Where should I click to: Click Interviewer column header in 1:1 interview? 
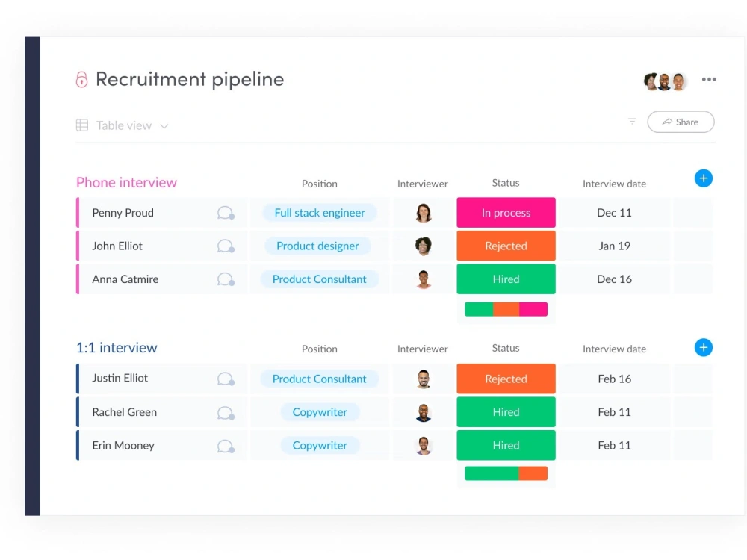(423, 349)
